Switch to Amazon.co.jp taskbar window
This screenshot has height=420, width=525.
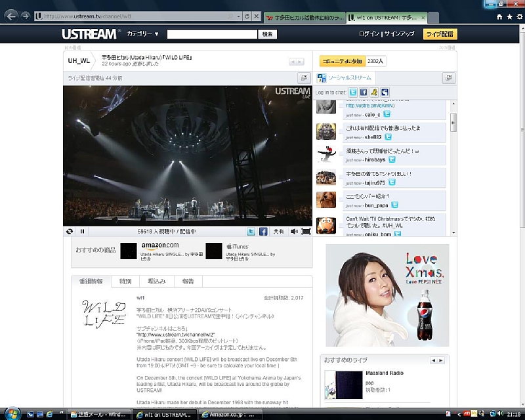pos(230,414)
